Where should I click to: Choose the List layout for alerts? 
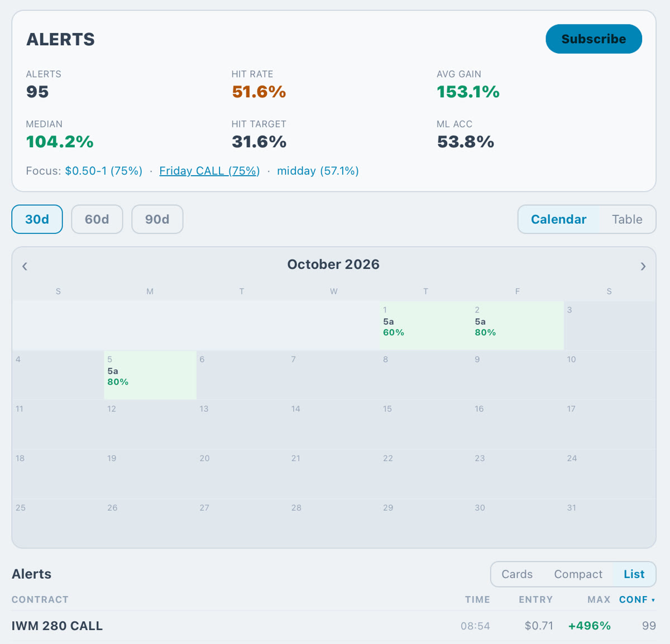pyautogui.click(x=634, y=574)
